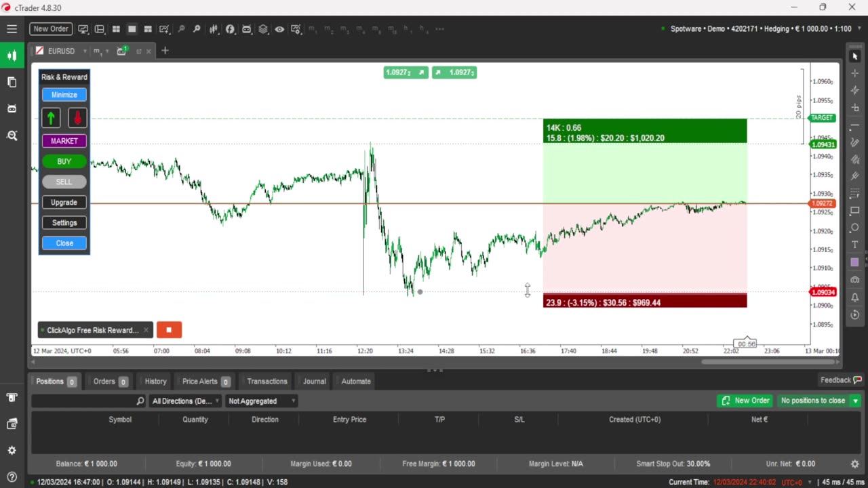Viewport: 868px width, 488px height.
Task: Choose the pencil freehand drawing tool
Action: 854,142
